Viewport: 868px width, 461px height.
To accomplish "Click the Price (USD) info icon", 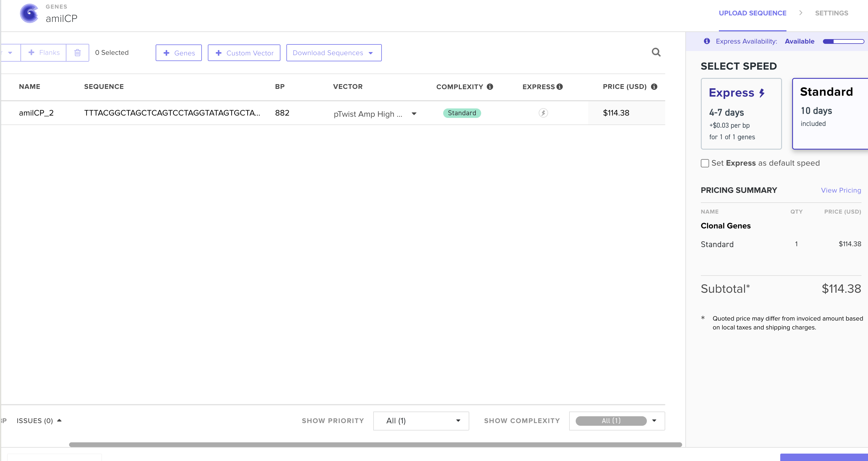I will click(x=654, y=87).
